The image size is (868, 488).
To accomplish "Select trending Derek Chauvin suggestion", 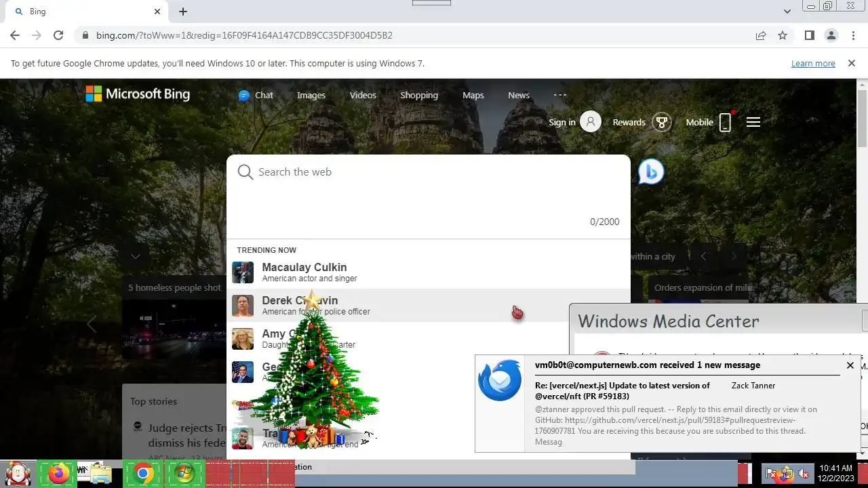I will (x=429, y=306).
